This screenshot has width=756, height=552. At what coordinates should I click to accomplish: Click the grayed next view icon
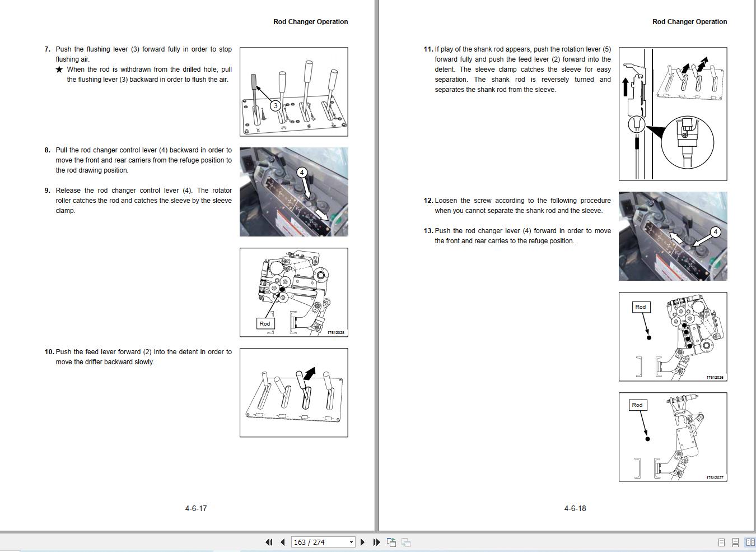click(x=406, y=542)
